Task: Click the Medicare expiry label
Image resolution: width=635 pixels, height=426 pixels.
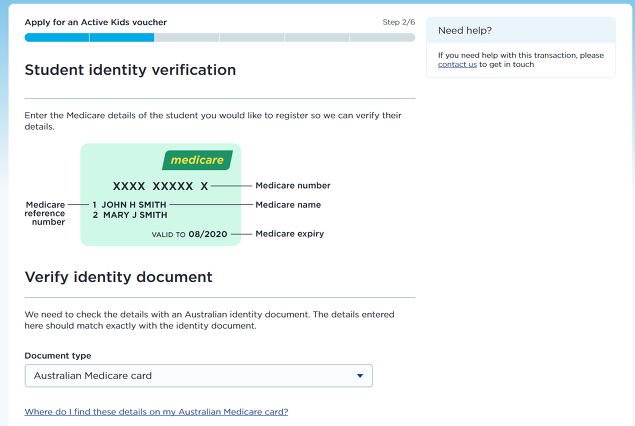Action: tap(290, 234)
